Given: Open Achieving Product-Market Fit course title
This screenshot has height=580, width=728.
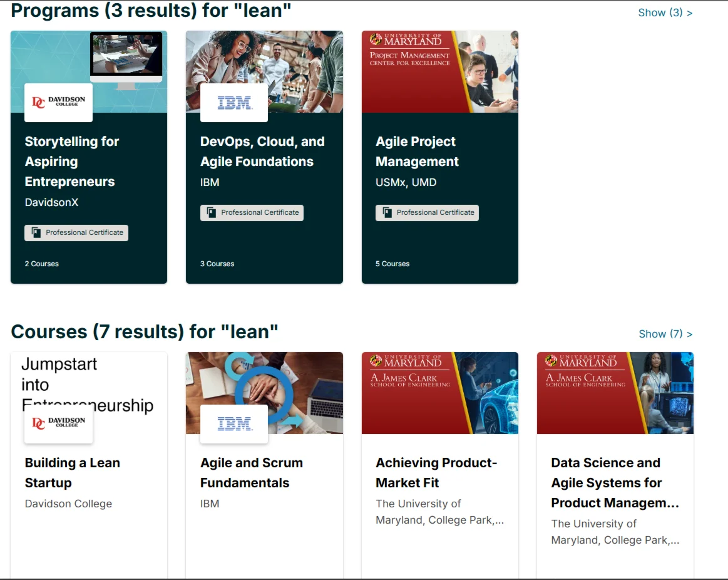Looking at the screenshot, I should tap(436, 473).
